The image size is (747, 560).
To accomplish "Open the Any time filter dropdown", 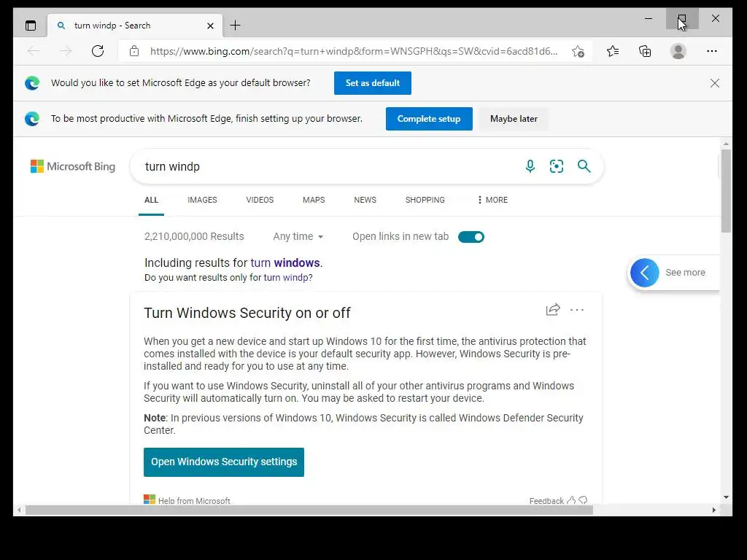I will 298,237.
